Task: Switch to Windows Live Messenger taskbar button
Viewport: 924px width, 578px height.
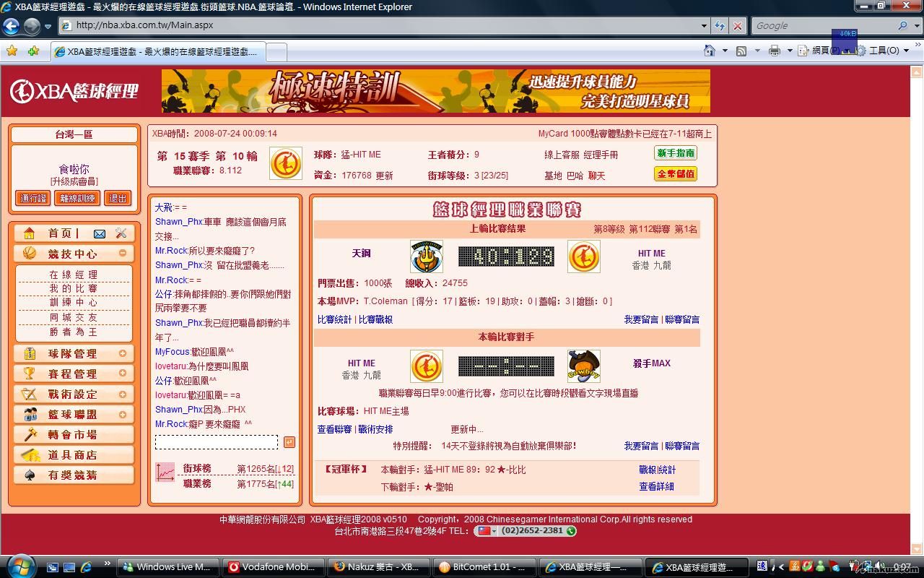Action: click(167, 567)
